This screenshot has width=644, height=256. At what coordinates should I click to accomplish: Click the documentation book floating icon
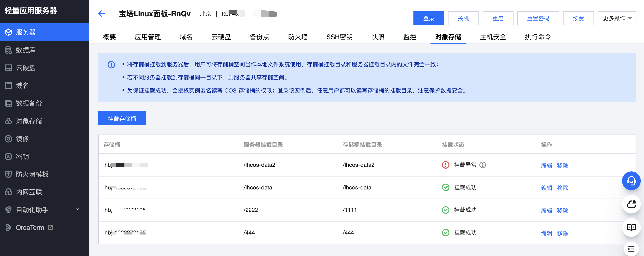coord(631,227)
